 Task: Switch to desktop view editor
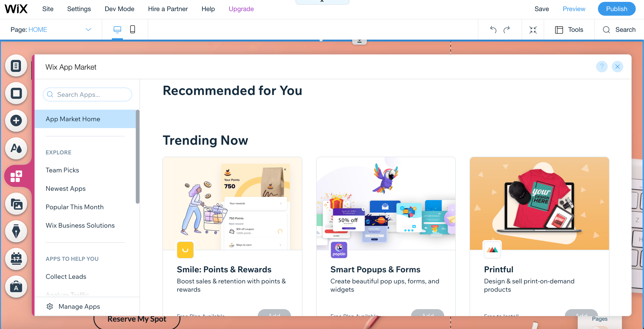[117, 29]
